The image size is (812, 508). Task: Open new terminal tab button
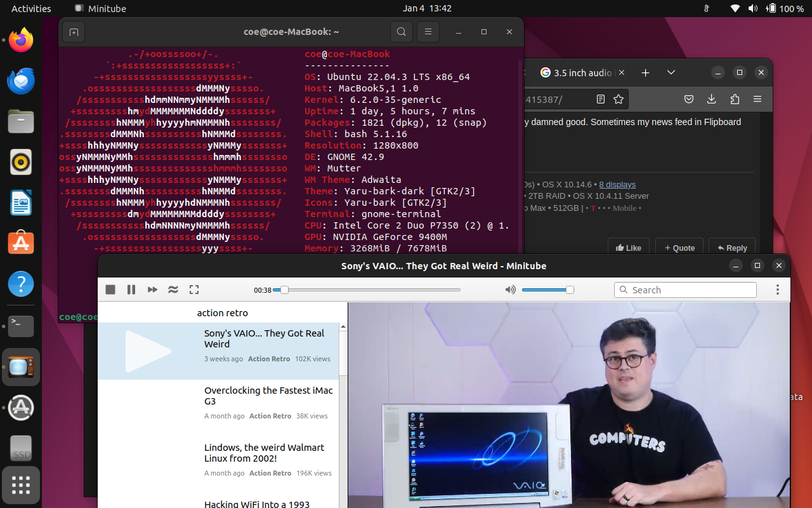click(x=74, y=32)
